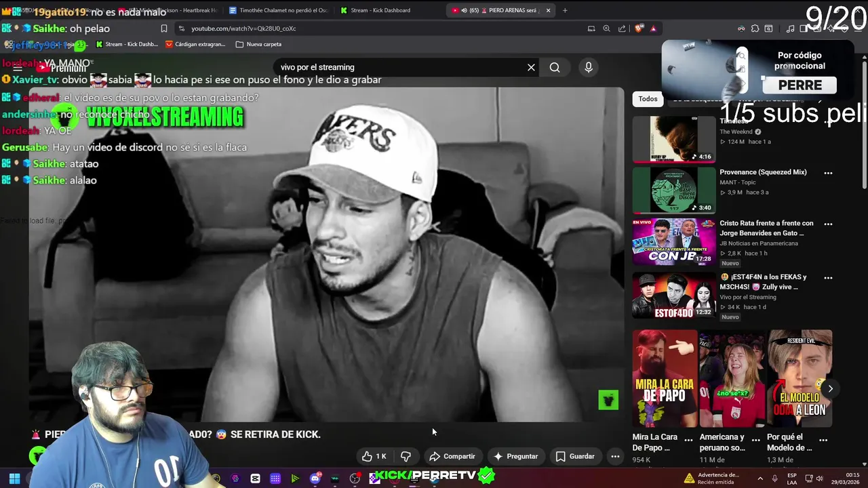This screenshot has width=868, height=488.
Task: Open options for Por qué el Modelo short
Action: 823,440
